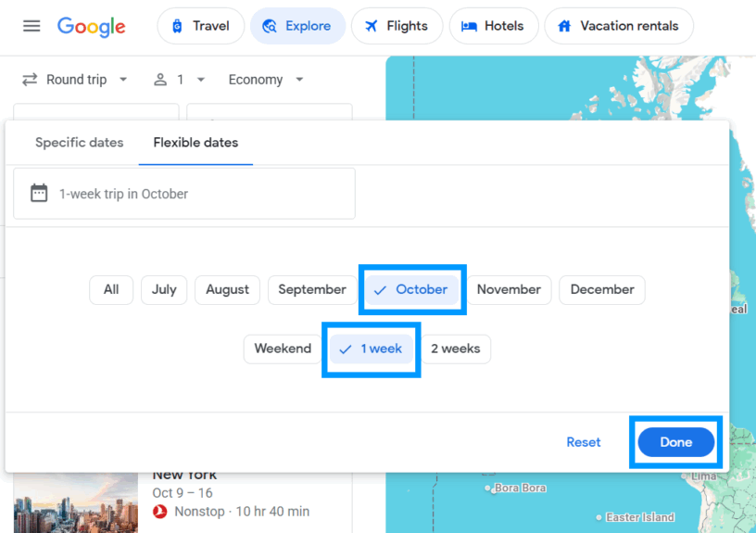Screen dimensions: 756x533
Task: Click the Reset link
Action: pos(584,442)
